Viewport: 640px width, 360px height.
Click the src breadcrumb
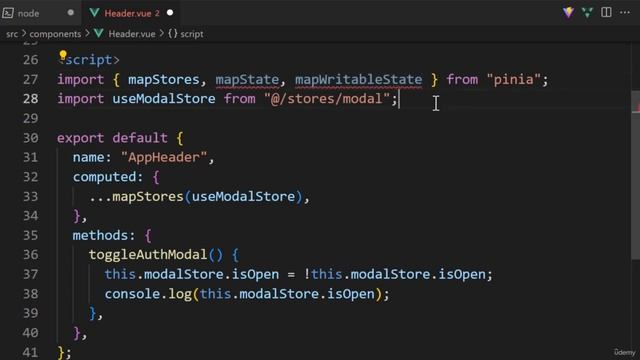[x=12, y=34]
